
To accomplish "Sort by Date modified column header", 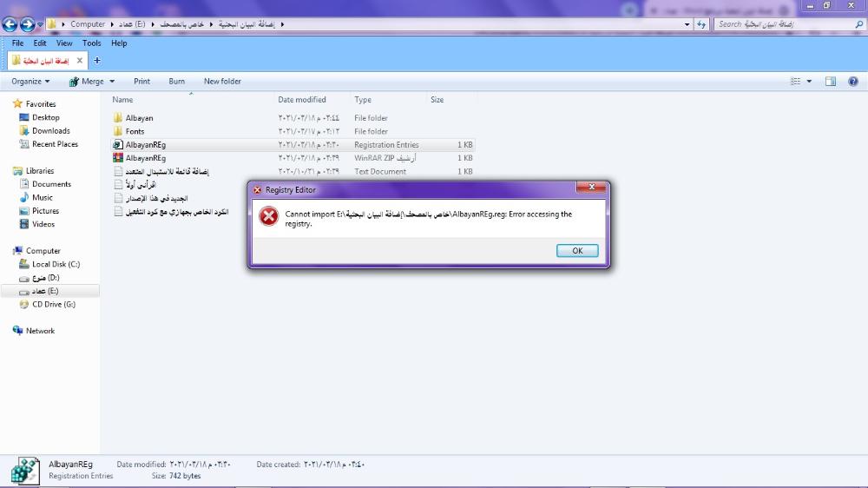I will tap(302, 100).
